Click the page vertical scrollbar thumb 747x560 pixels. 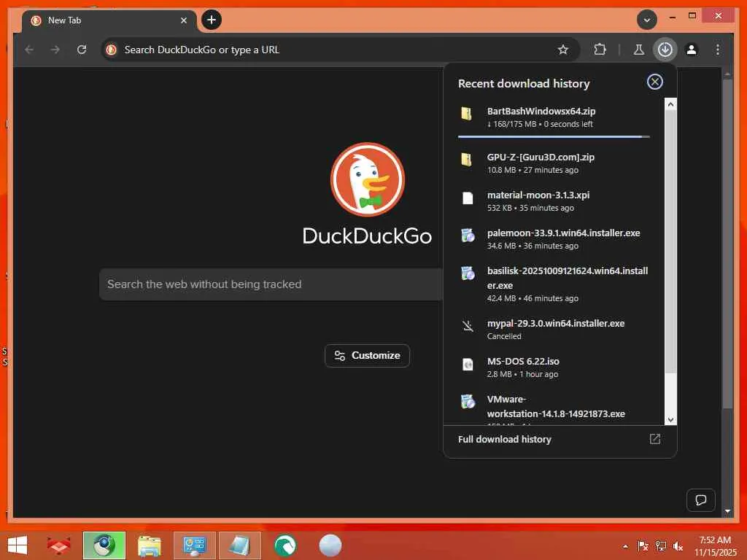tap(727, 244)
